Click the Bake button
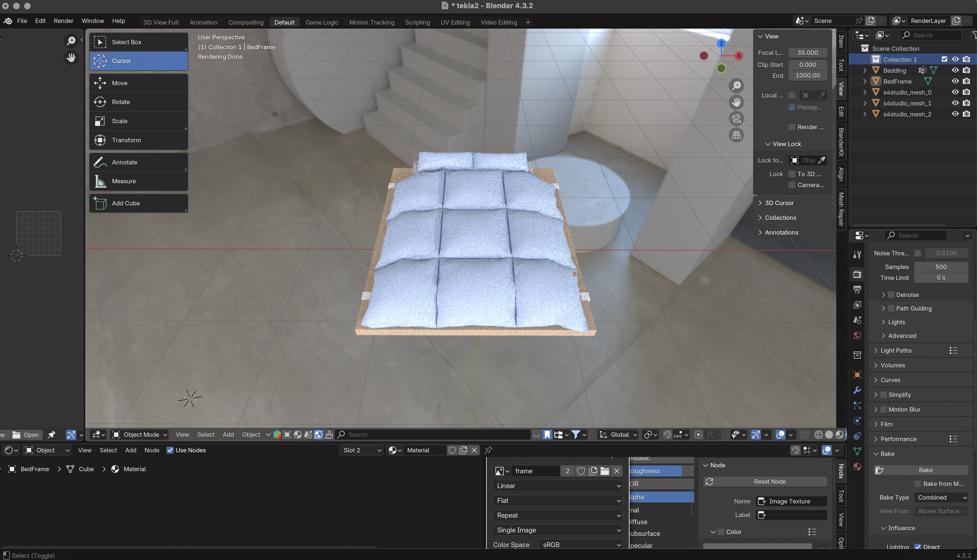Viewport: 977px width, 560px height. click(x=925, y=470)
